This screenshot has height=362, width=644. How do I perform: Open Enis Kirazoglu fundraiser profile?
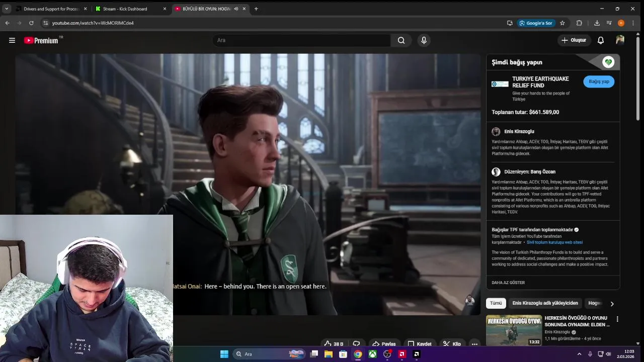[519, 132]
